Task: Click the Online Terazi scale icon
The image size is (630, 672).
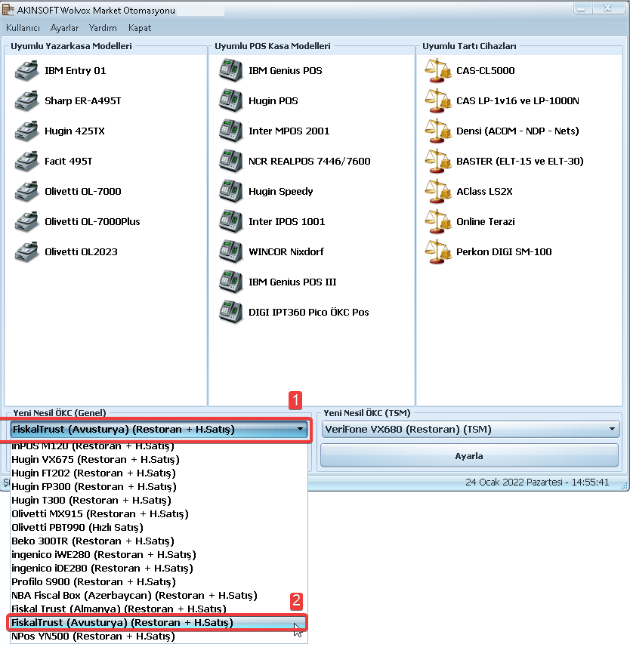Action: pos(438,221)
